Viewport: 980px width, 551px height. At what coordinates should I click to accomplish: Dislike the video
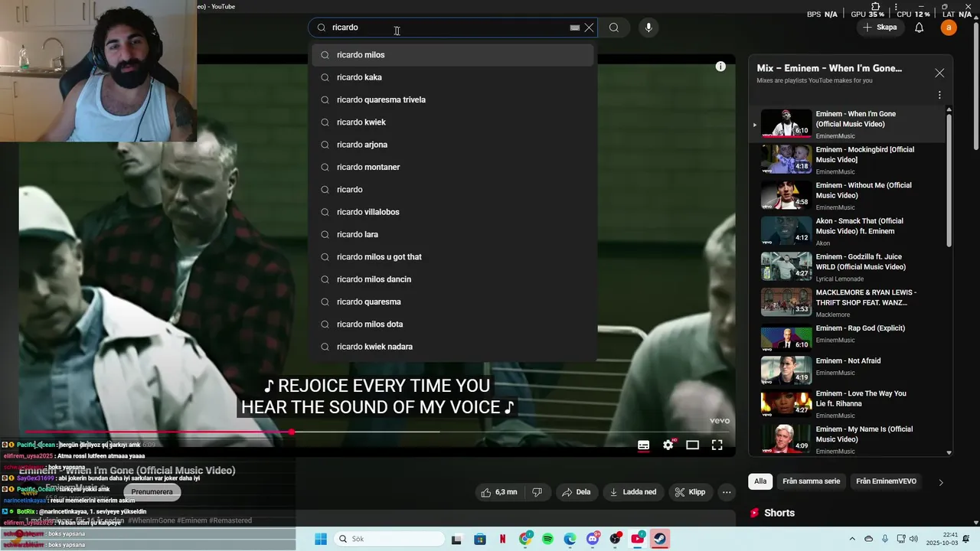pyautogui.click(x=537, y=492)
